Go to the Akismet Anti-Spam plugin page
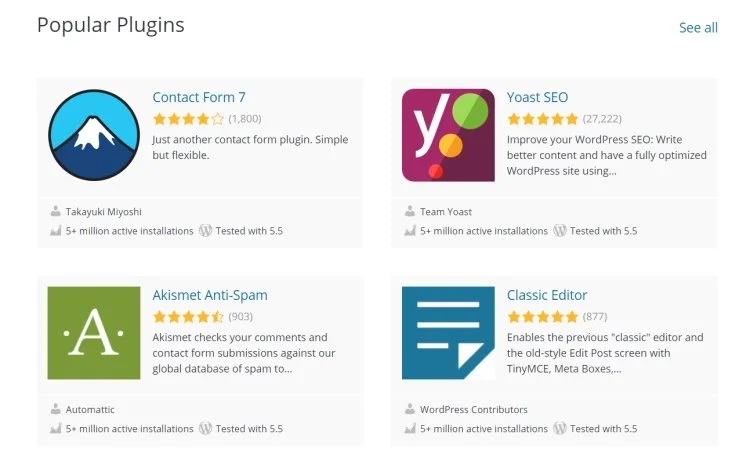This screenshot has width=750, height=456. 210,295
